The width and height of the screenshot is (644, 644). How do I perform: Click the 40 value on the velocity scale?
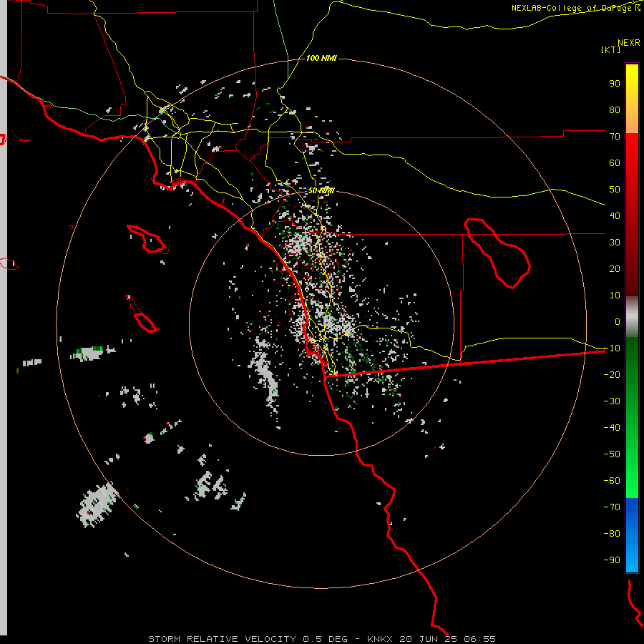[x=615, y=215]
